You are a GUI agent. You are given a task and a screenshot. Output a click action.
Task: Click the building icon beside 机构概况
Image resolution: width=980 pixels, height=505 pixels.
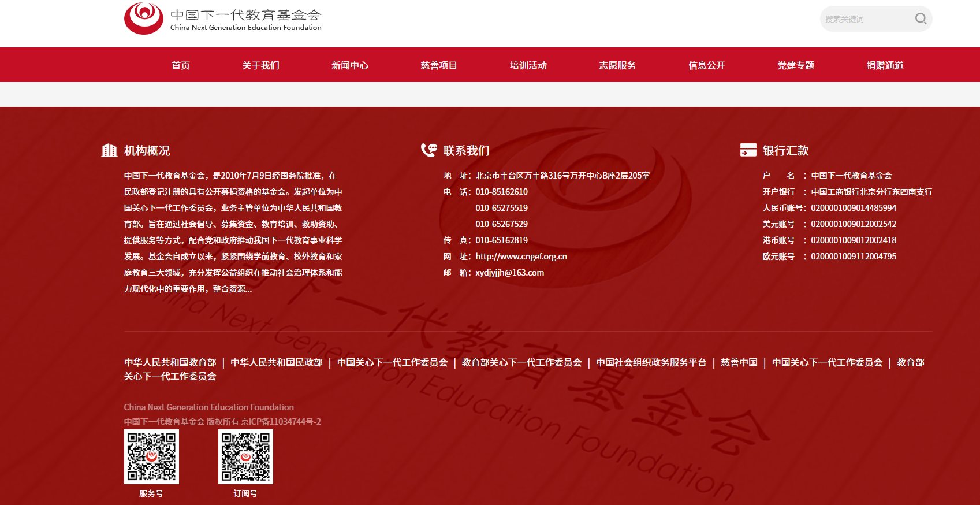(x=109, y=151)
